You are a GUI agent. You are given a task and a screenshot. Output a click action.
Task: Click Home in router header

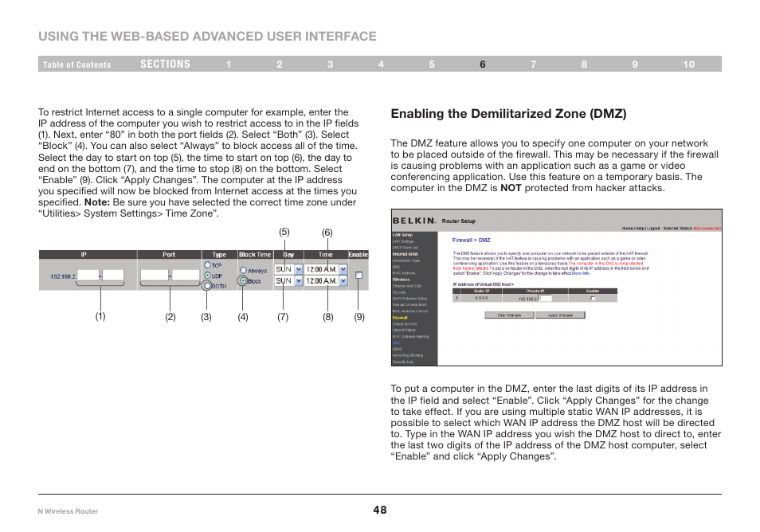(628, 229)
